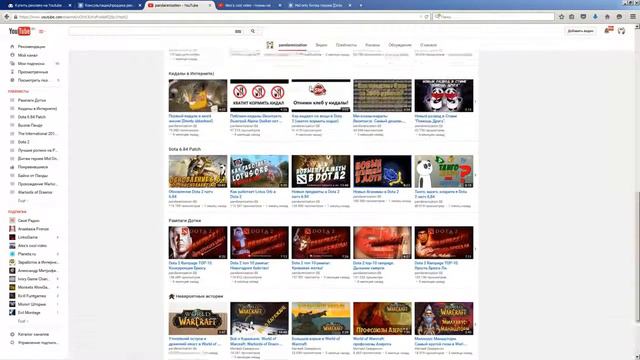
Task: Open the channel О канале tab
Action: coord(428,45)
